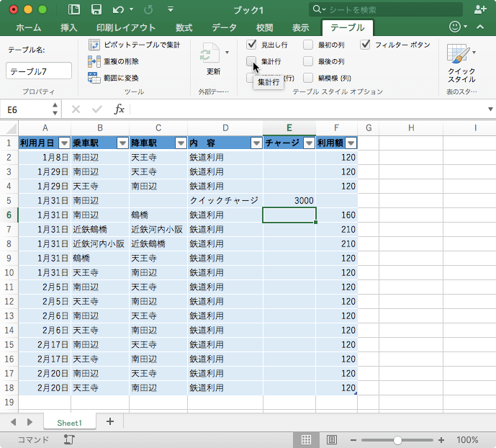Zoom out with the minus button
The height and width of the screenshot is (448, 496).
353,440
